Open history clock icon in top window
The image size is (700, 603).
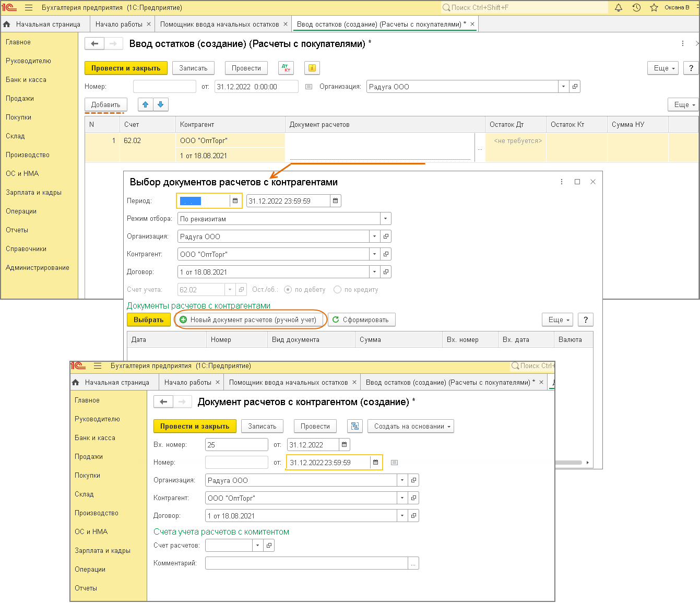point(636,7)
